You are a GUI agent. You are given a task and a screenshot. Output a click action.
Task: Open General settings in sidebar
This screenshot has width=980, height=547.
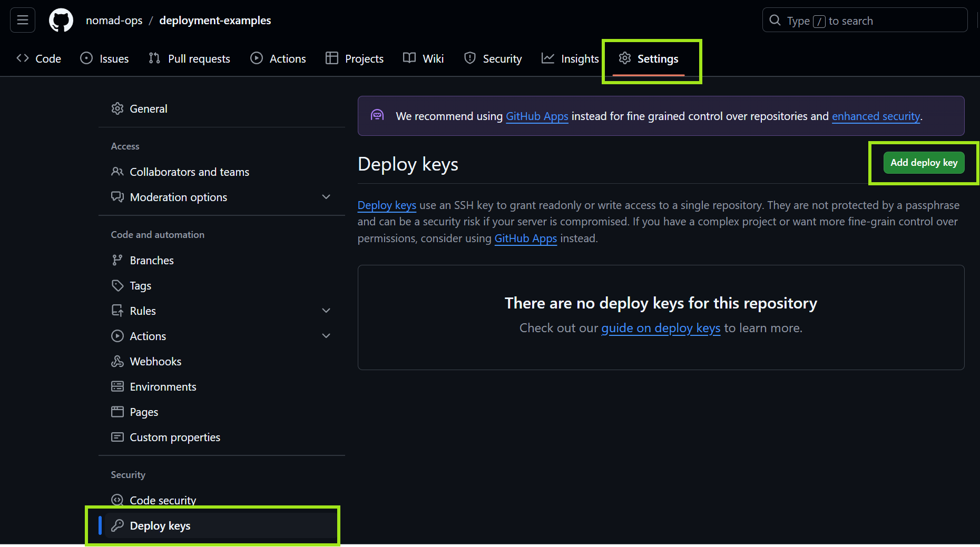[x=221, y=108]
